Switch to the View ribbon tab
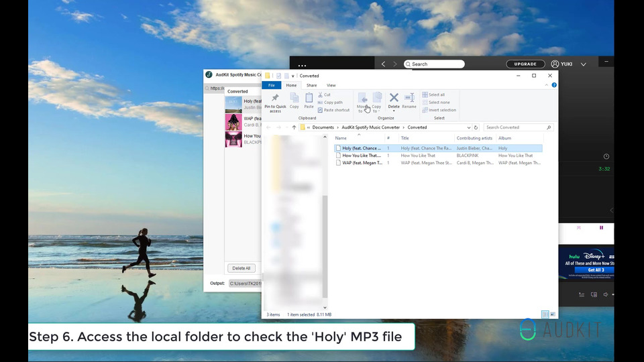This screenshot has width=644, height=362. [331, 85]
